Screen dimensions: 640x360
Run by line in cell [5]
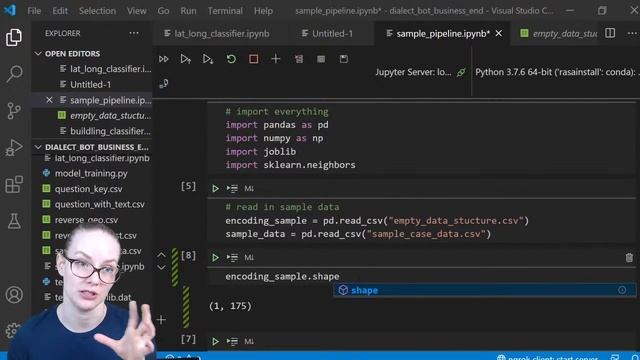coord(232,189)
